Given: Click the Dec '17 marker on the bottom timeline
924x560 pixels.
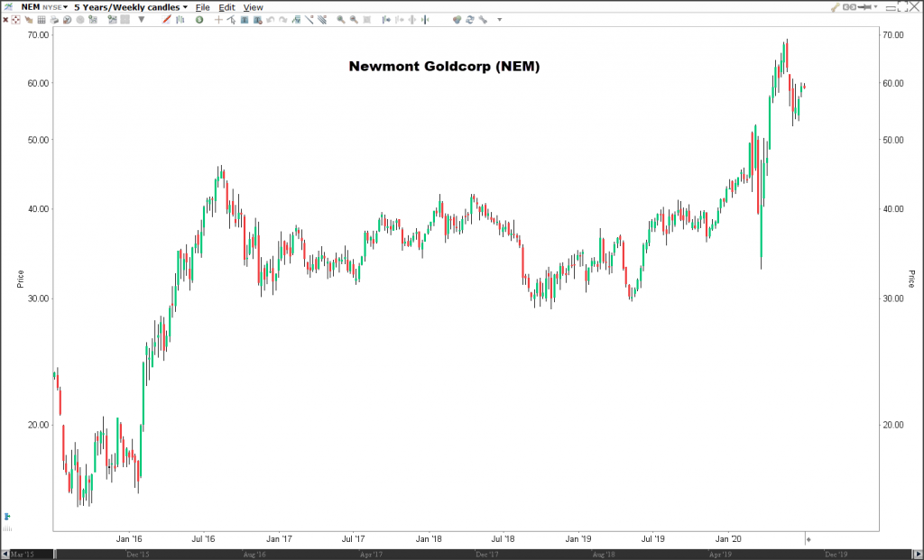Looking at the screenshot, I should click(486, 555).
